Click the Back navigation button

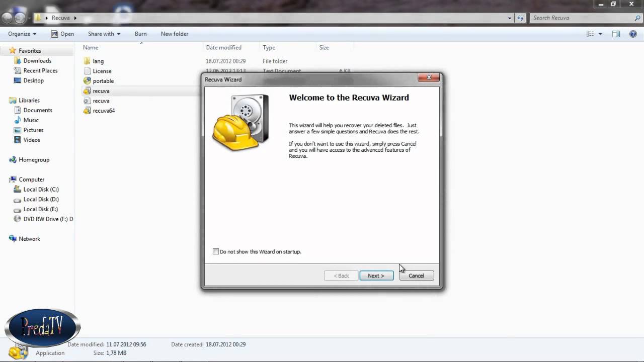click(7, 18)
